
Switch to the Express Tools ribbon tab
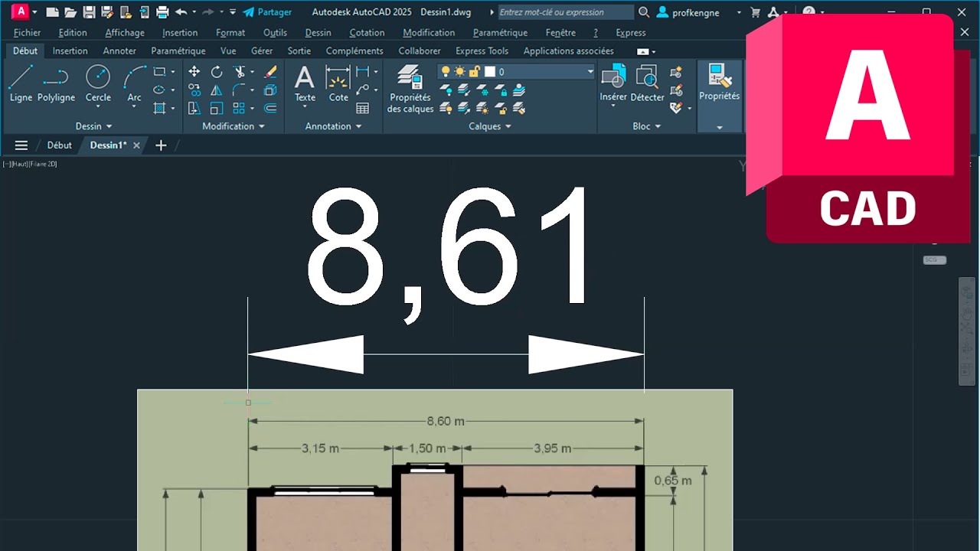click(x=482, y=51)
